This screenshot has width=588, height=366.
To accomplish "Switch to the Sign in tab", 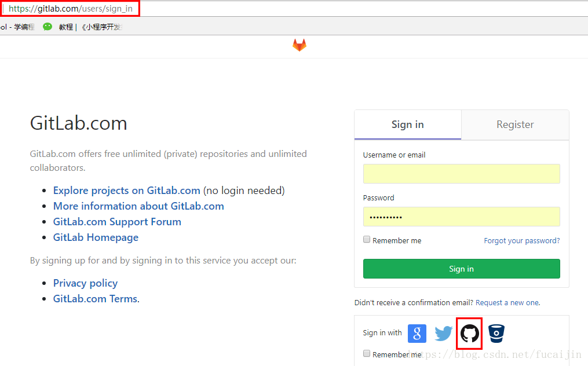I will tap(408, 125).
